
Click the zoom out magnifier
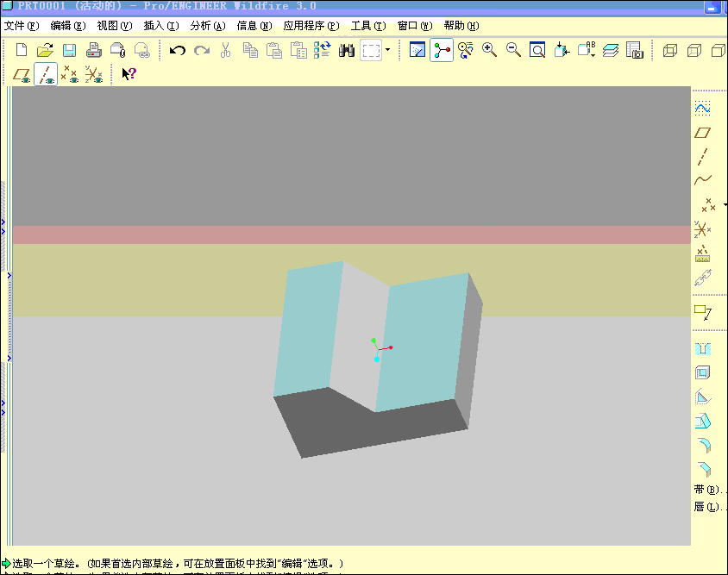(513, 50)
